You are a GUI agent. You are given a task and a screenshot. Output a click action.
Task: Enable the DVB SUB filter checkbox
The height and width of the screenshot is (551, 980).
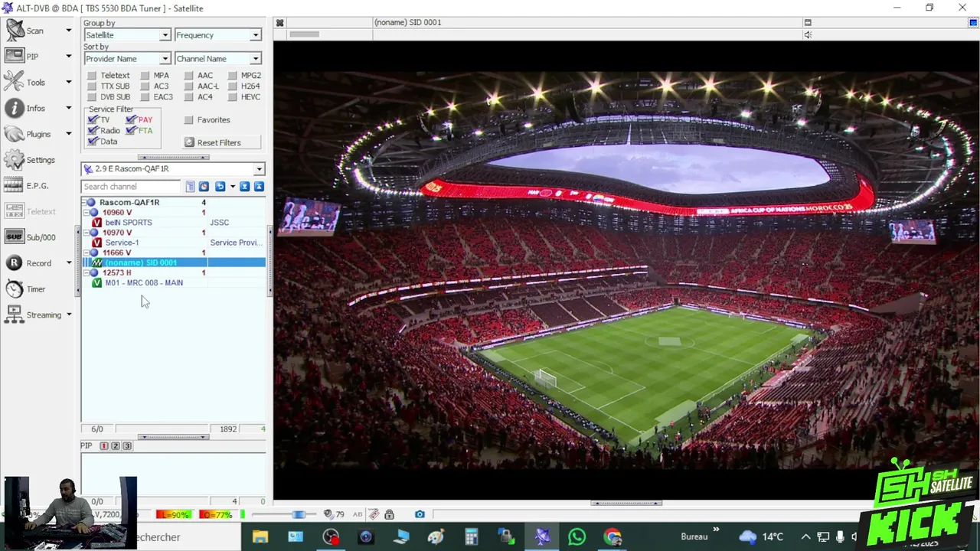tap(92, 97)
